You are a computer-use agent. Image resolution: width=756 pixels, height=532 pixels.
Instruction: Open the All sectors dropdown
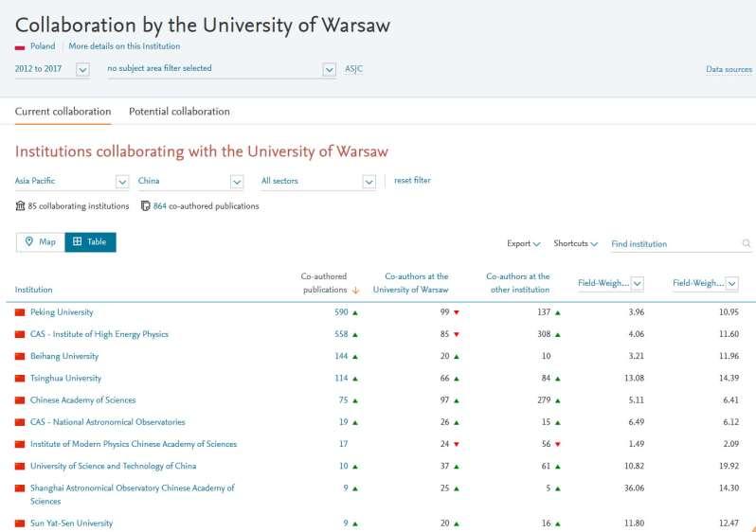coord(369,181)
